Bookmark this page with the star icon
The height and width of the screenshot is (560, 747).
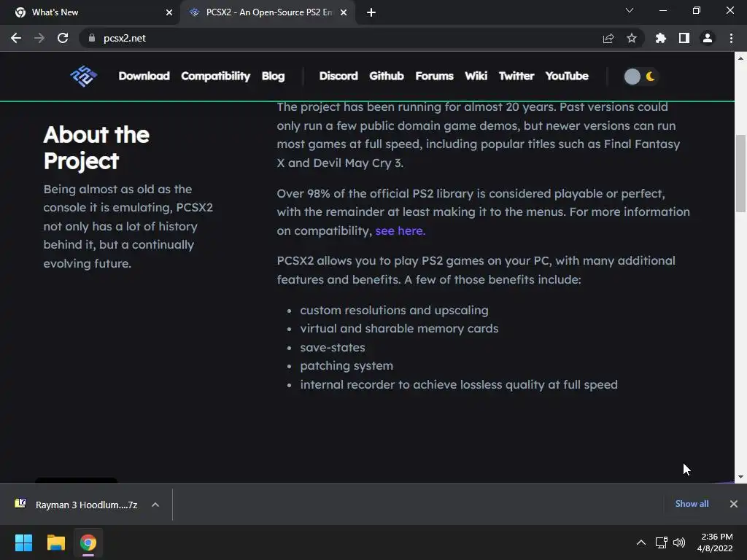click(x=632, y=38)
